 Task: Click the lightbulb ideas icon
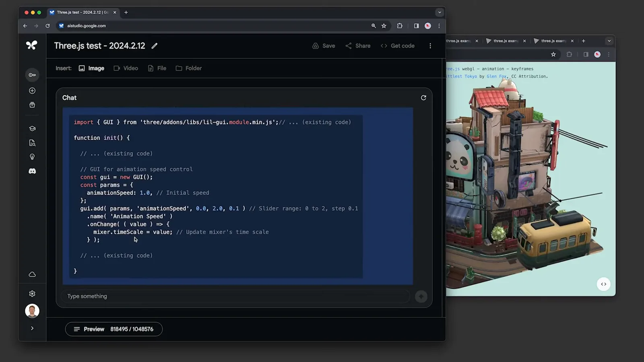tap(32, 157)
